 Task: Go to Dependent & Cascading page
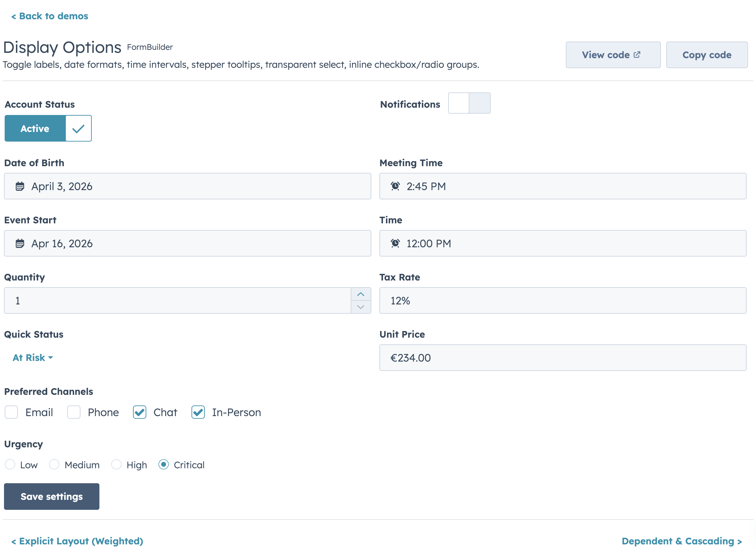click(x=681, y=541)
